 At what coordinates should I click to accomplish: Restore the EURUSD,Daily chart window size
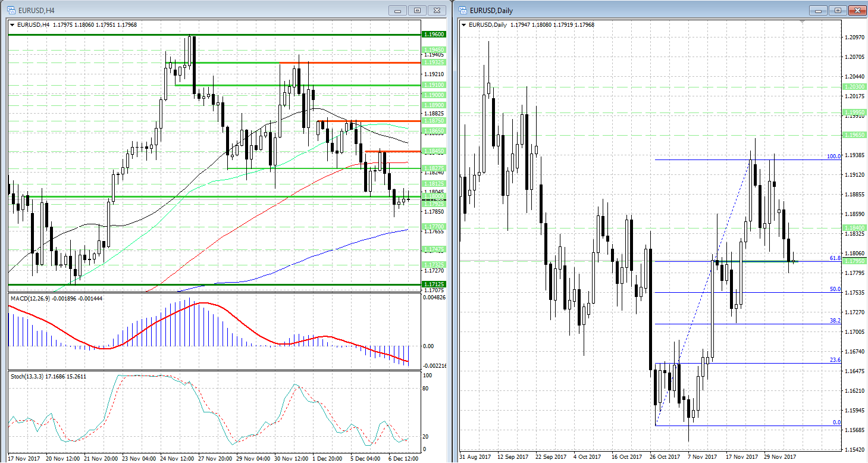pyautogui.click(x=838, y=10)
